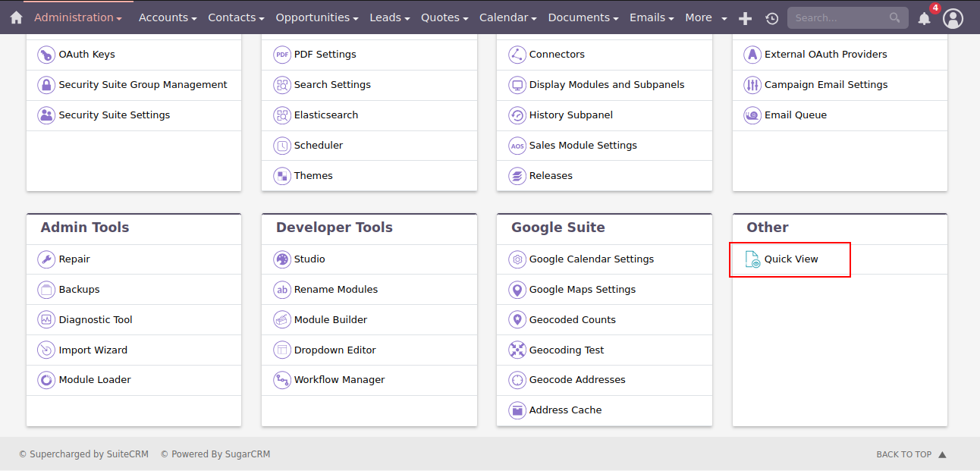Click the Workflow Manager icon
Screen dimensions: 980x471
pyautogui.click(x=282, y=380)
